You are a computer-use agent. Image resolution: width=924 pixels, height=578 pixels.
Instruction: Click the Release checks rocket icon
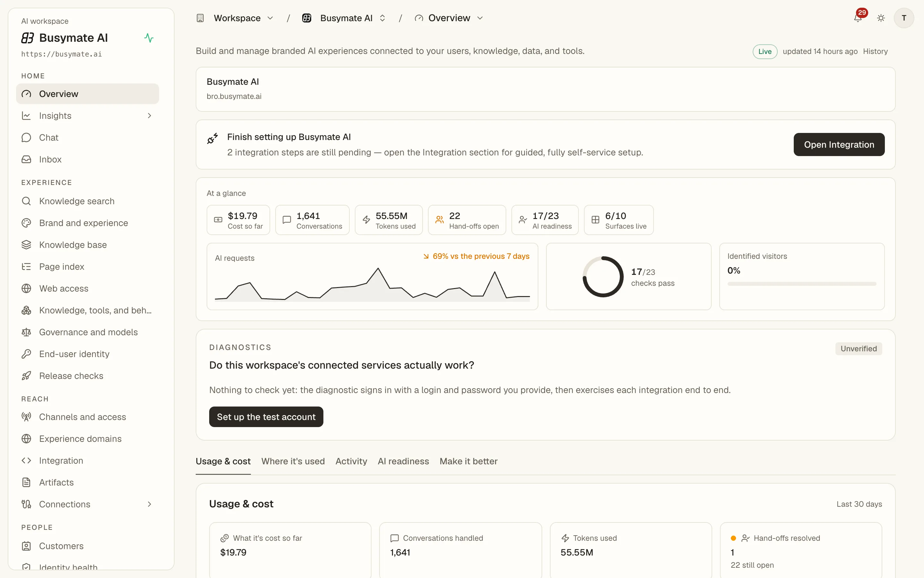tap(26, 376)
